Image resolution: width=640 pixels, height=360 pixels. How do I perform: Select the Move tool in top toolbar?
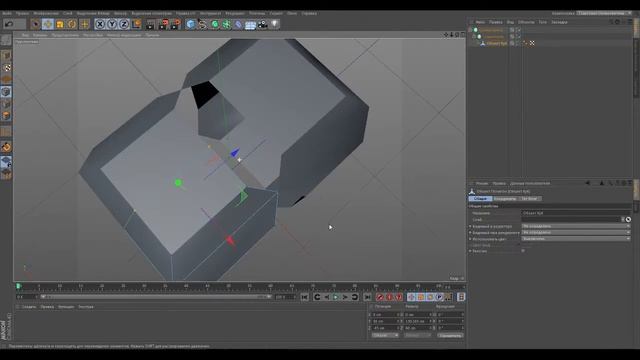(48, 24)
